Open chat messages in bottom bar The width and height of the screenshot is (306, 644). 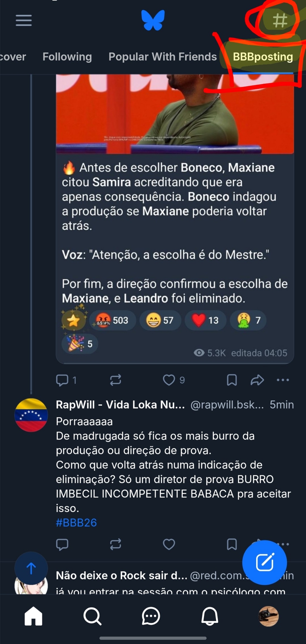click(151, 616)
